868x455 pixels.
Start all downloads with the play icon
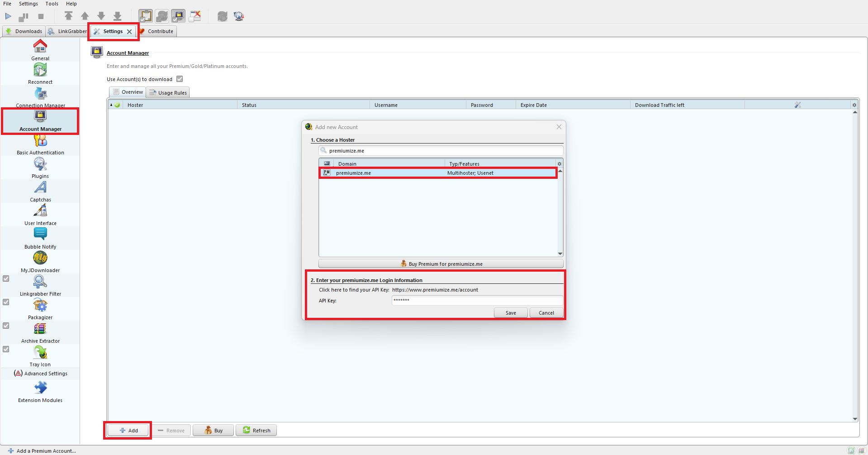pos(8,16)
